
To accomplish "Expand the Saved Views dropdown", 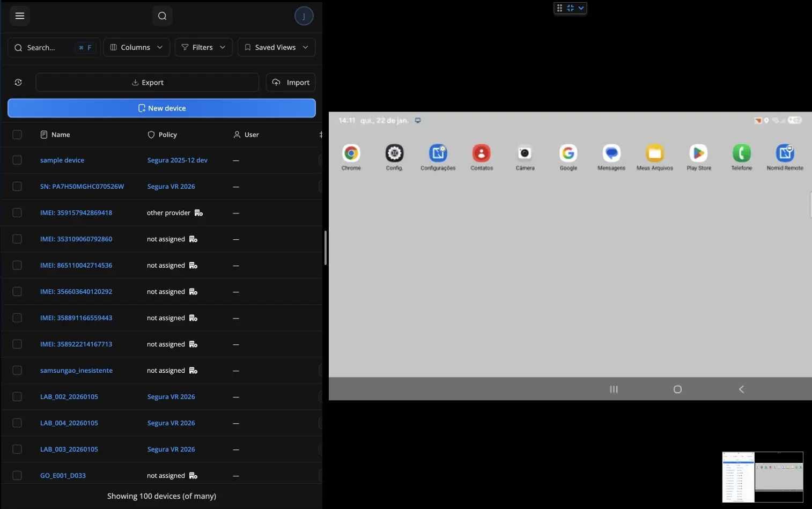I will [276, 48].
